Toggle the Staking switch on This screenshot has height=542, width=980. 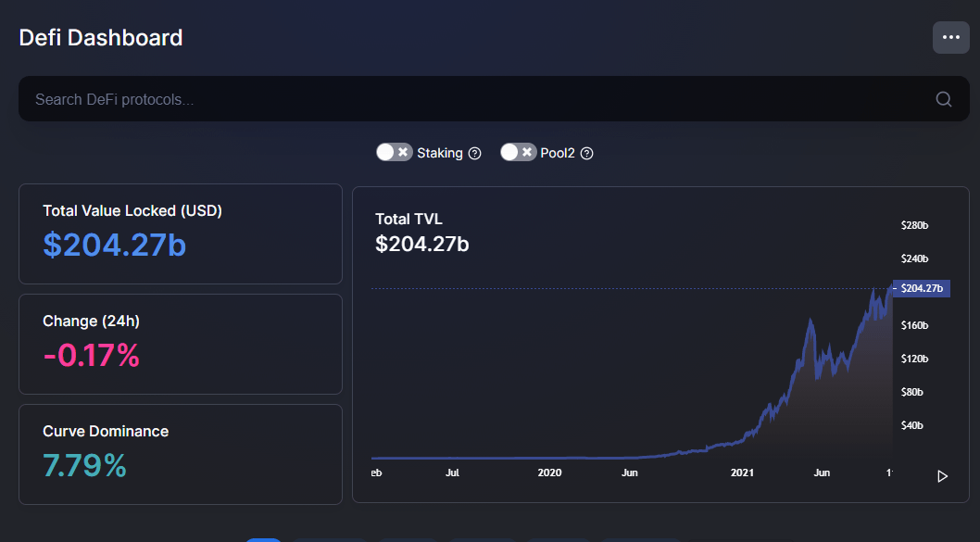click(x=394, y=152)
